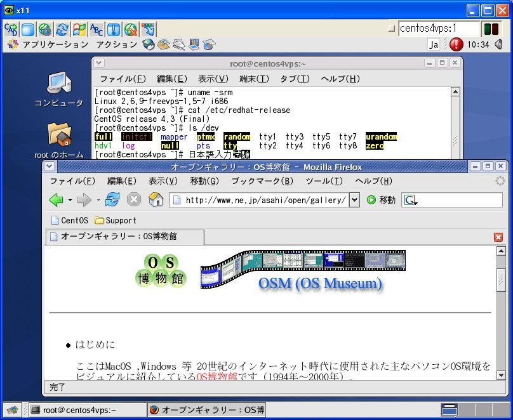Expand the Support bookmarks folder
Viewport: 513px width, 420px height.
(x=116, y=221)
